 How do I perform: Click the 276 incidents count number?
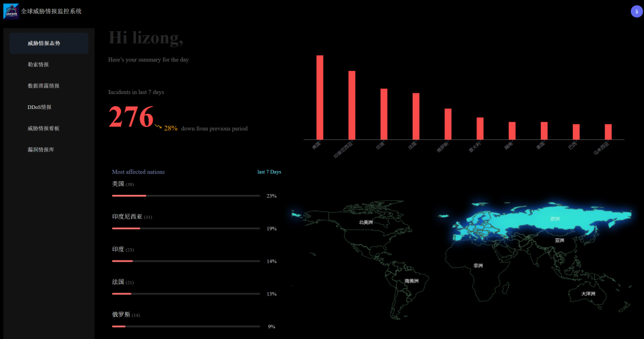point(131,117)
